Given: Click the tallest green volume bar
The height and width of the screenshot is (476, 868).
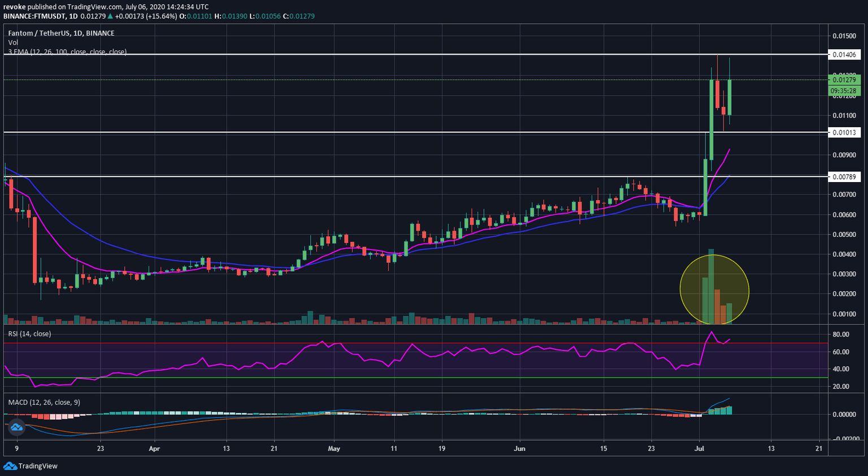Looking at the screenshot, I should coord(711,285).
